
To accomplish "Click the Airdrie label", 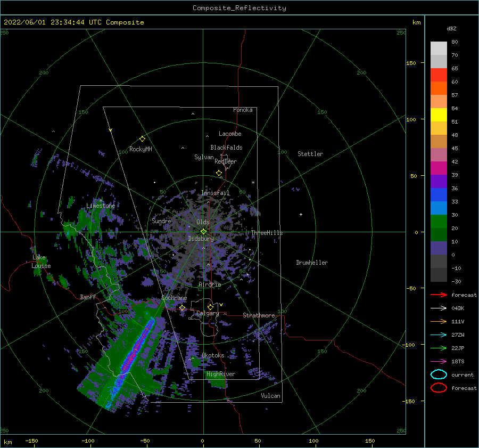I will (x=210, y=284).
